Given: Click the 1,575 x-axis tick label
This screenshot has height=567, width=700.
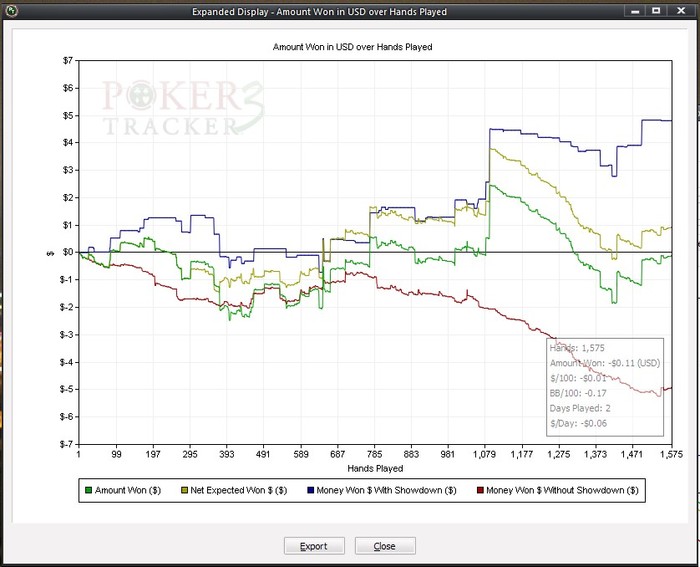Looking at the screenshot, I should coord(671,454).
